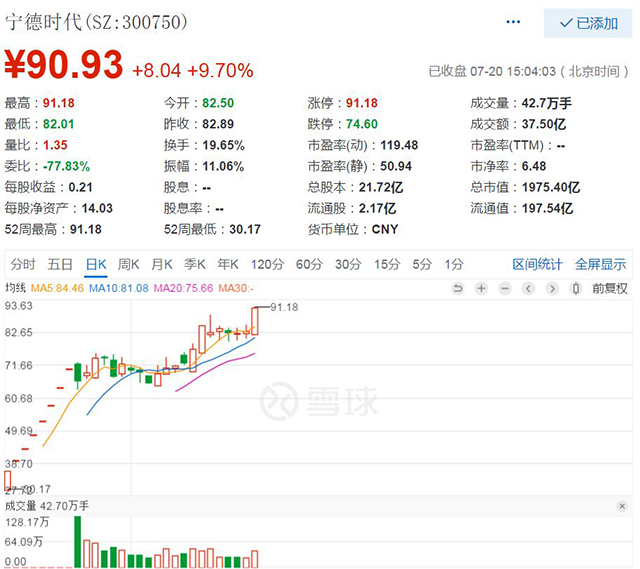Click the 成交量 42.70万手 panel label
The height and width of the screenshot is (569, 640).
click(47, 506)
